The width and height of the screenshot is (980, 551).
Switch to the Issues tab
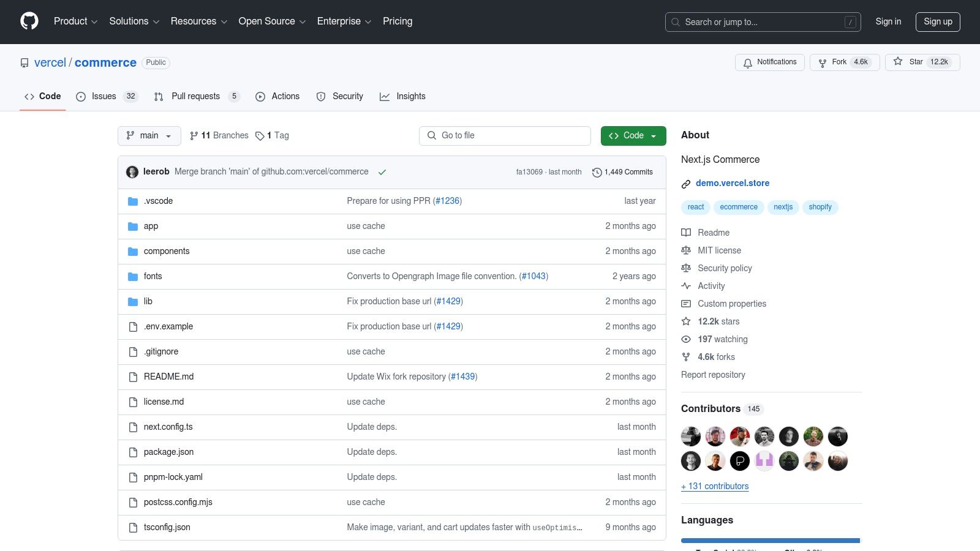coord(107,96)
